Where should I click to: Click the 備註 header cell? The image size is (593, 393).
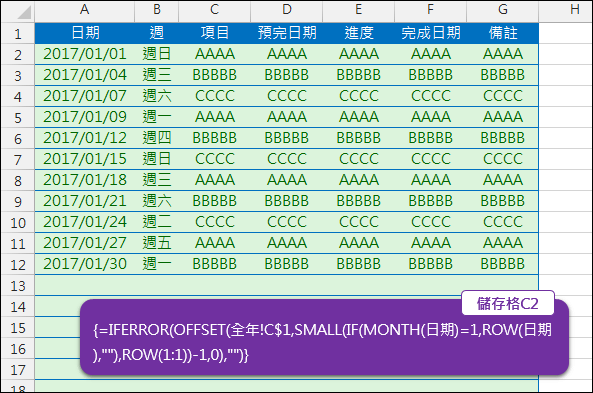click(503, 33)
